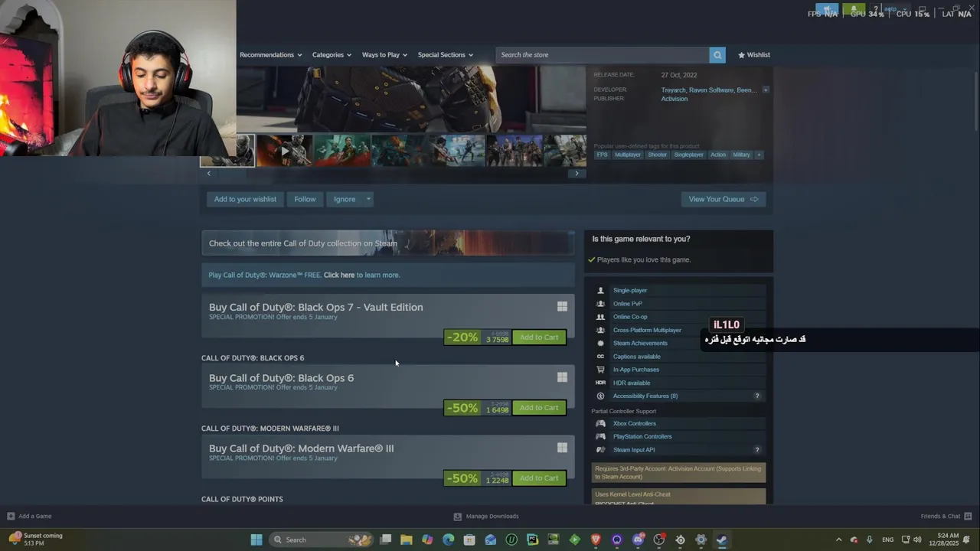Click 'Click here' Warzone link
The height and width of the screenshot is (551, 980).
[338, 275]
